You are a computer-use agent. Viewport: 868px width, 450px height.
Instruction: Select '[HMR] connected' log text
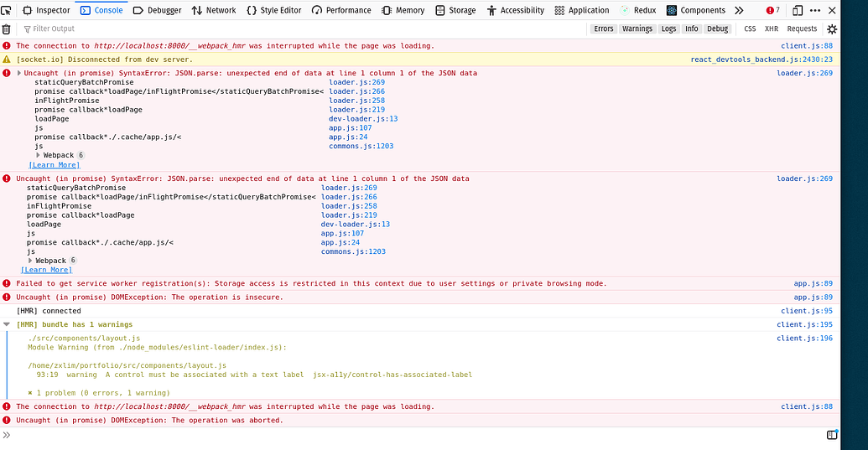(x=49, y=311)
